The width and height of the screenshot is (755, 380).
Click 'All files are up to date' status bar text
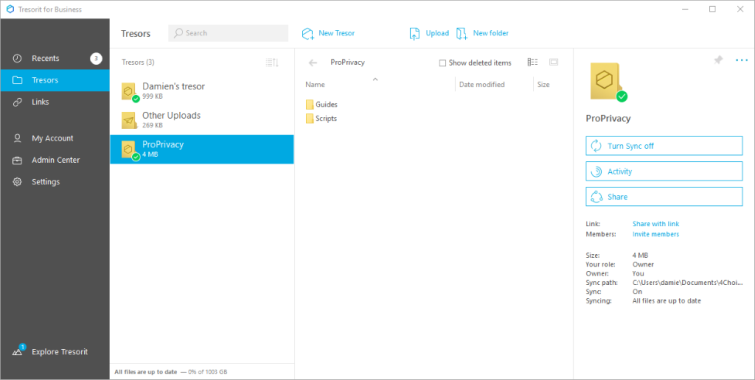point(146,372)
